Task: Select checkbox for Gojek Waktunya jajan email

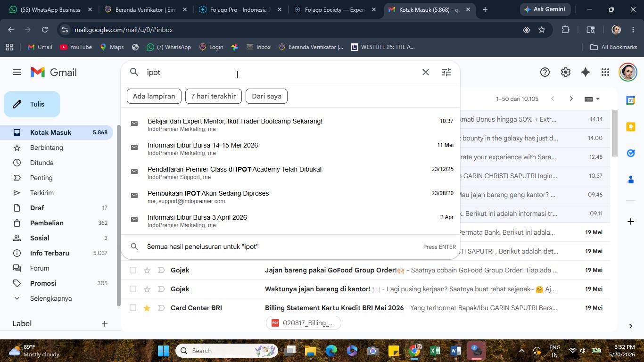Action: (133, 289)
